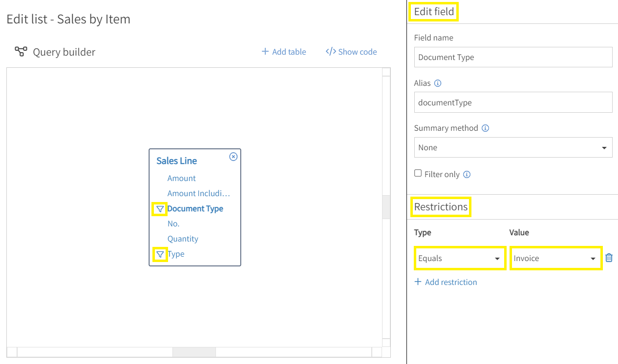Open the restriction Type dropdown showing Equals
This screenshot has height=364, width=618.
pyautogui.click(x=459, y=258)
